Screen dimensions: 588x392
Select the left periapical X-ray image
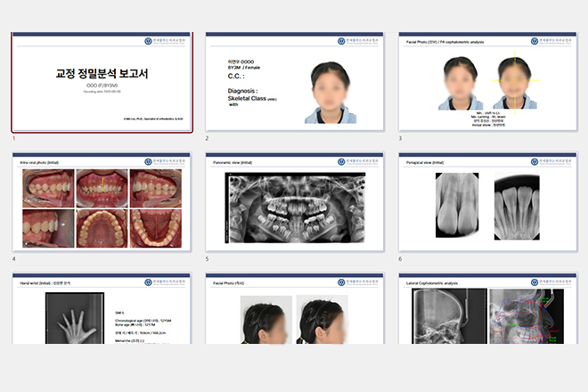[x=455, y=206]
